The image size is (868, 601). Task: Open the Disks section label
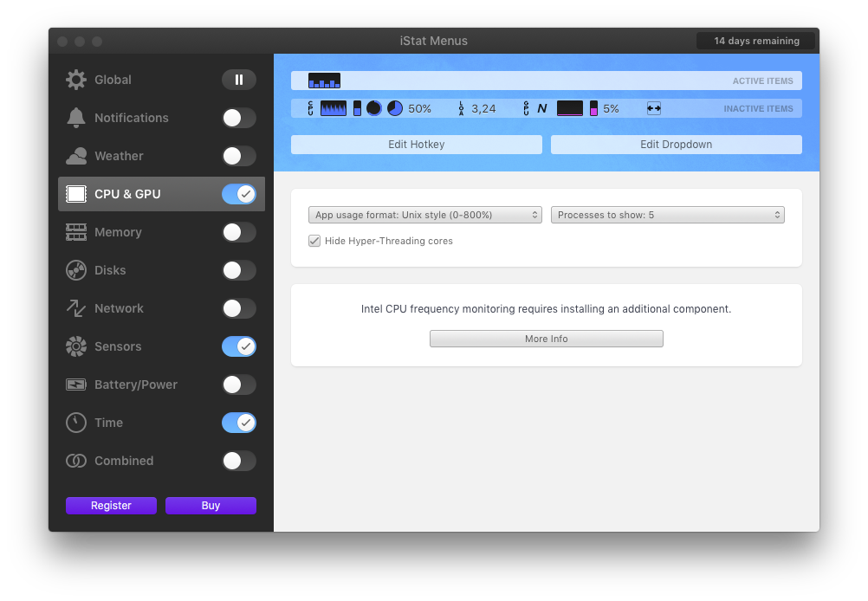point(110,270)
